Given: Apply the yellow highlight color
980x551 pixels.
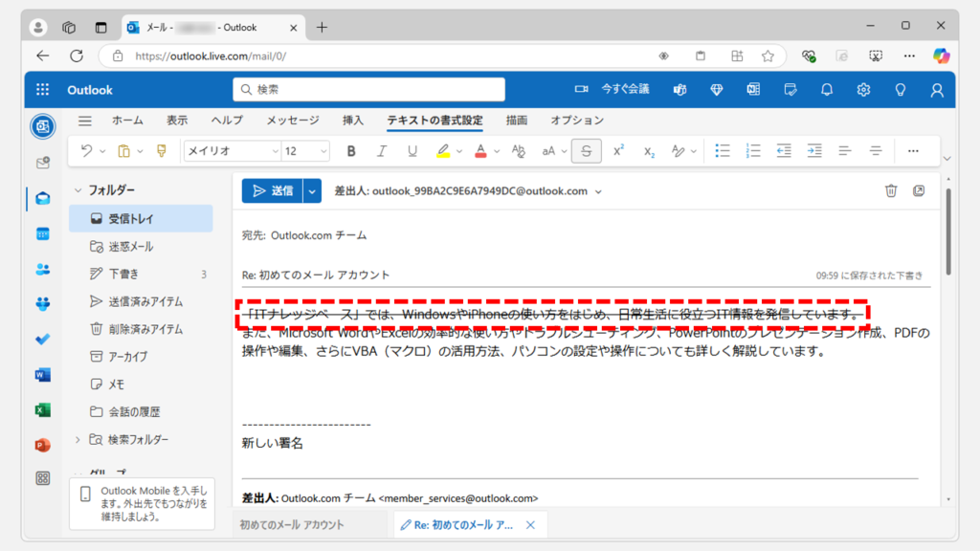Looking at the screenshot, I should click(443, 150).
